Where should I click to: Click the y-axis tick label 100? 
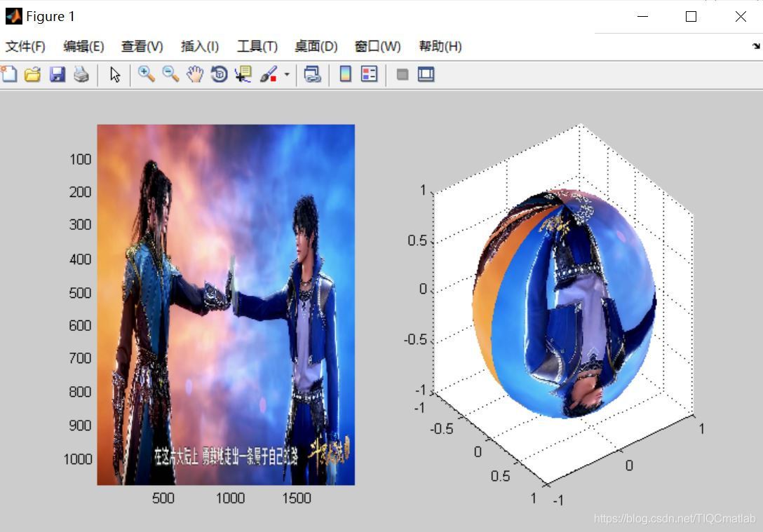(x=80, y=160)
